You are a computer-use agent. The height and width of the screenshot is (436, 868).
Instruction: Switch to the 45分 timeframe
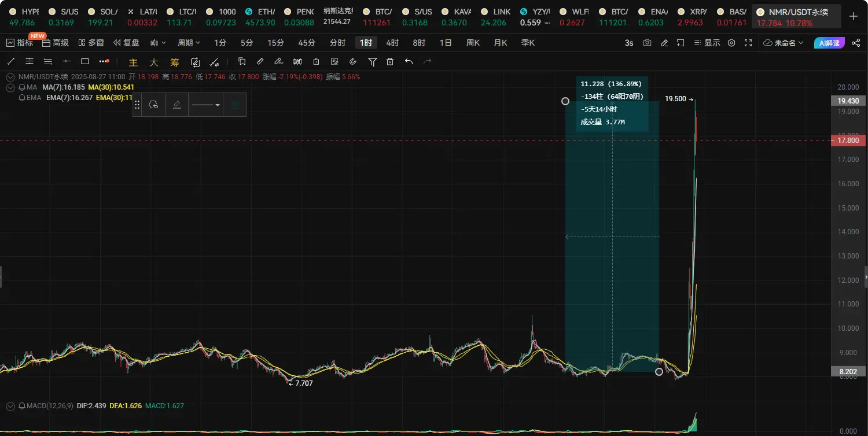(307, 43)
